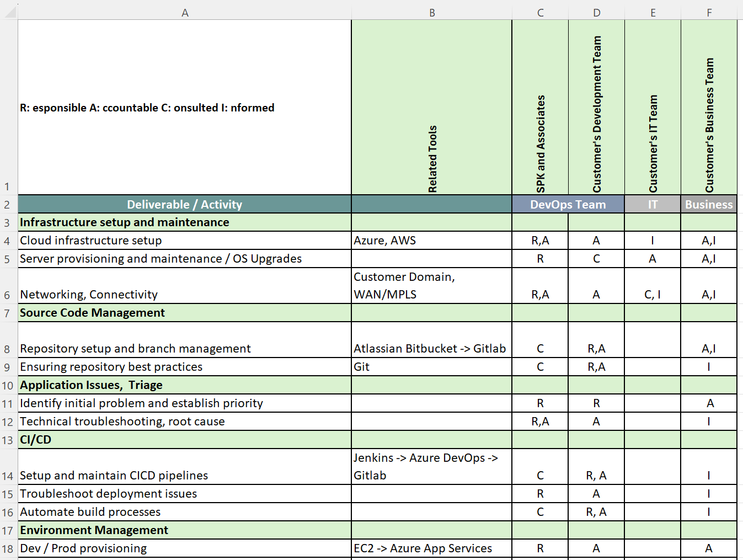Viewport: 743px width, 560px height.
Task: Click 'C, I' cell in Networking row
Action: pyautogui.click(x=653, y=286)
